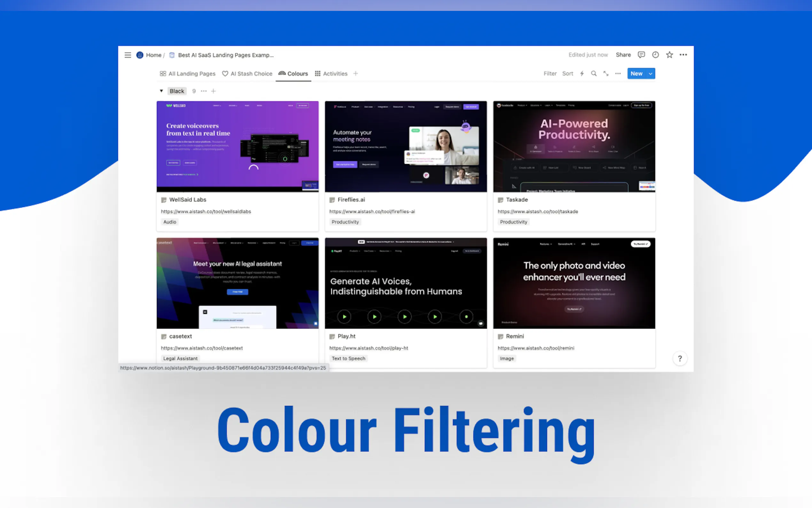
Task: Collapse the Black group triangle
Action: [161, 91]
